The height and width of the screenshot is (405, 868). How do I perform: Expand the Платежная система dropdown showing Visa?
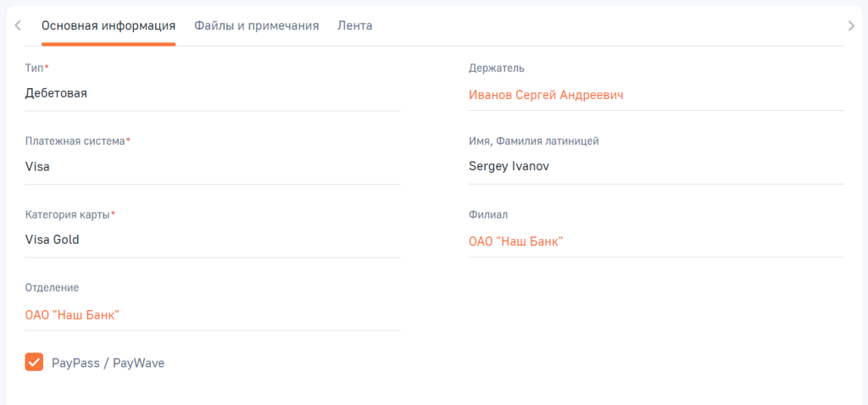coord(212,167)
